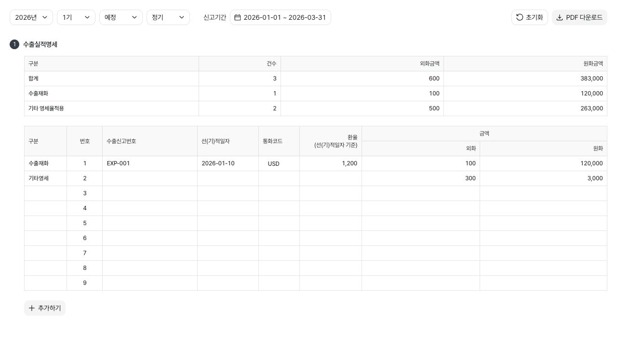Click the 합계 row label in summary table

[x=33, y=79]
